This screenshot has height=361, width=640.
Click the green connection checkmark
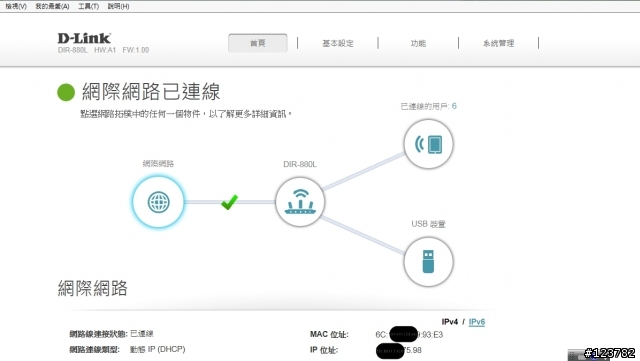pos(229,202)
